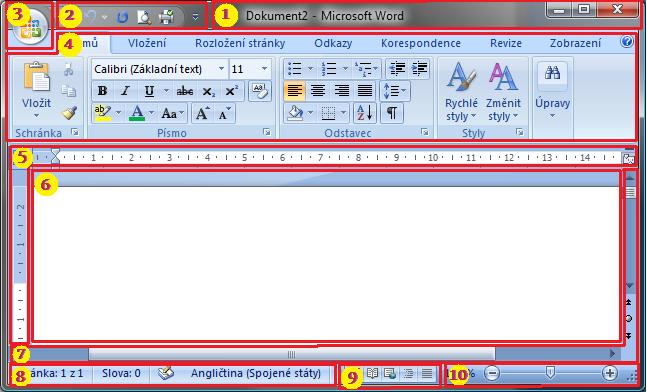
Task: Open the Schránka dialog launcher
Action: [75, 132]
